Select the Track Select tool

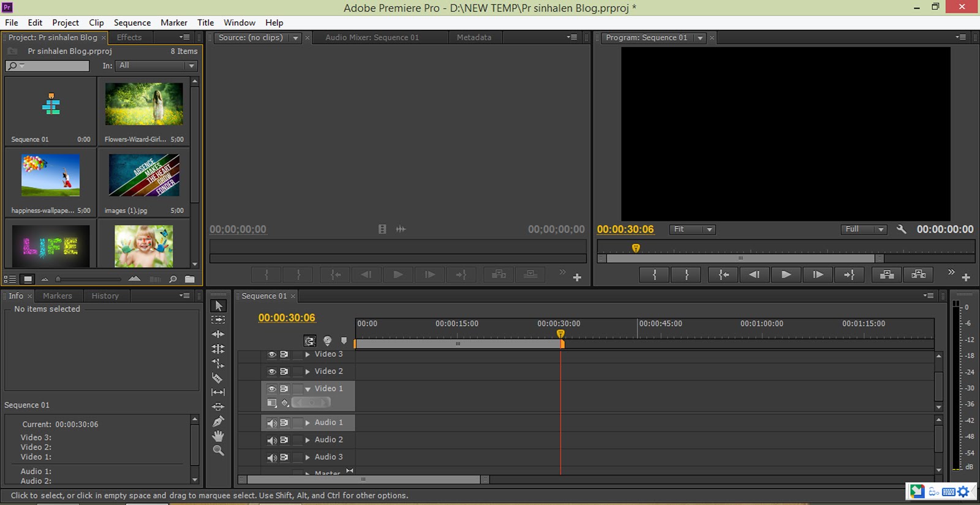218,320
